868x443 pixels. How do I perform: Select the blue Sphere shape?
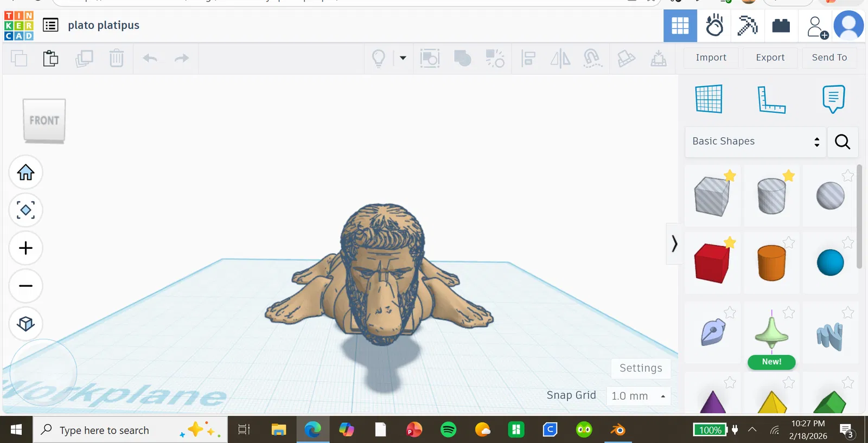point(830,263)
